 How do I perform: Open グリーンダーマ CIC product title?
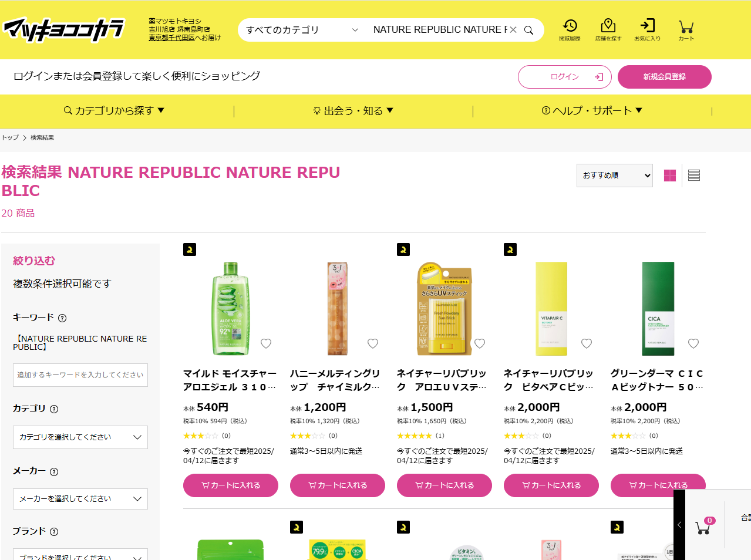(x=657, y=380)
